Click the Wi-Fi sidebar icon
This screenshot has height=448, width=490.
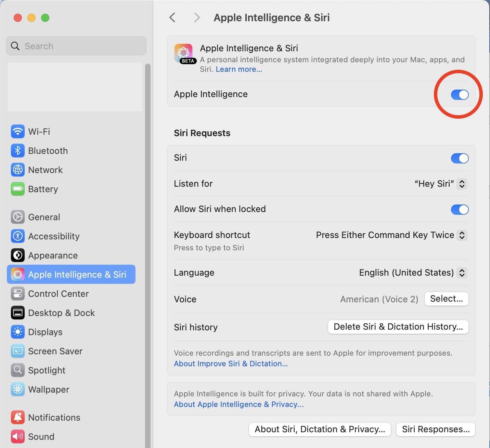pos(17,131)
